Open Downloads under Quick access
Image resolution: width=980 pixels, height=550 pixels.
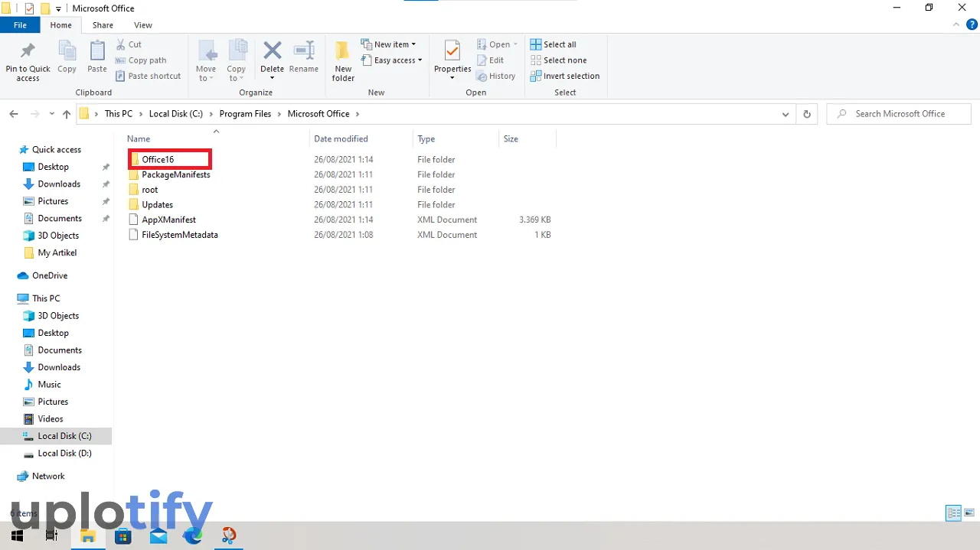point(52,184)
